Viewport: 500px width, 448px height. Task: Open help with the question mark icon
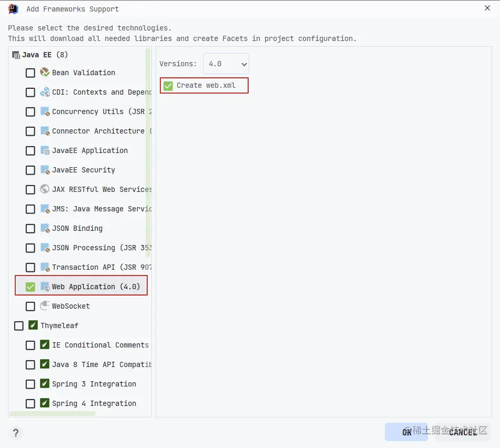(x=16, y=433)
